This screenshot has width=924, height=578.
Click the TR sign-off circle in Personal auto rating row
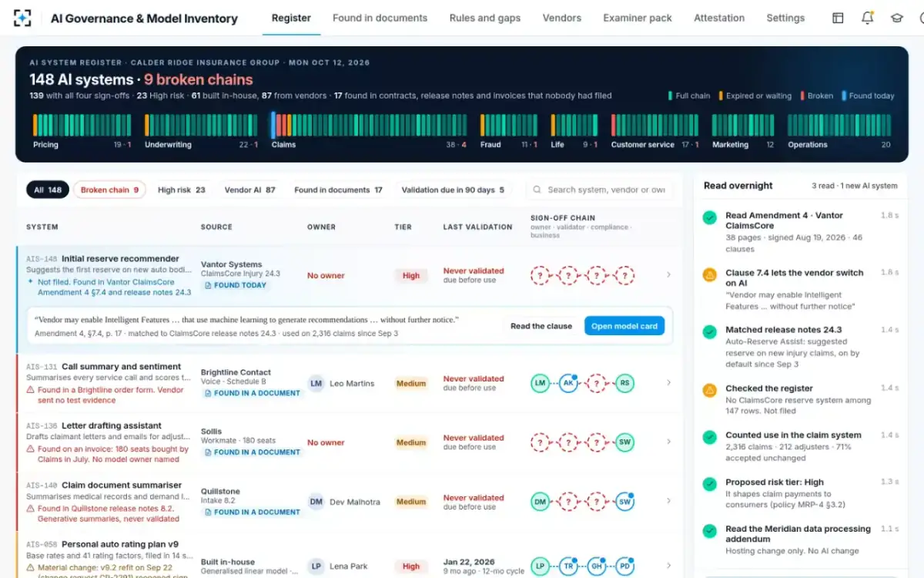568,566
